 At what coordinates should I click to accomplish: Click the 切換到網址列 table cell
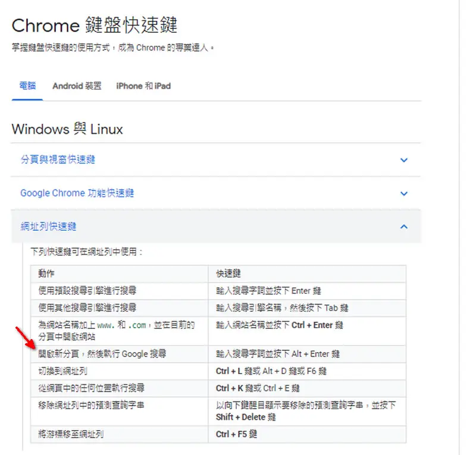coord(120,371)
